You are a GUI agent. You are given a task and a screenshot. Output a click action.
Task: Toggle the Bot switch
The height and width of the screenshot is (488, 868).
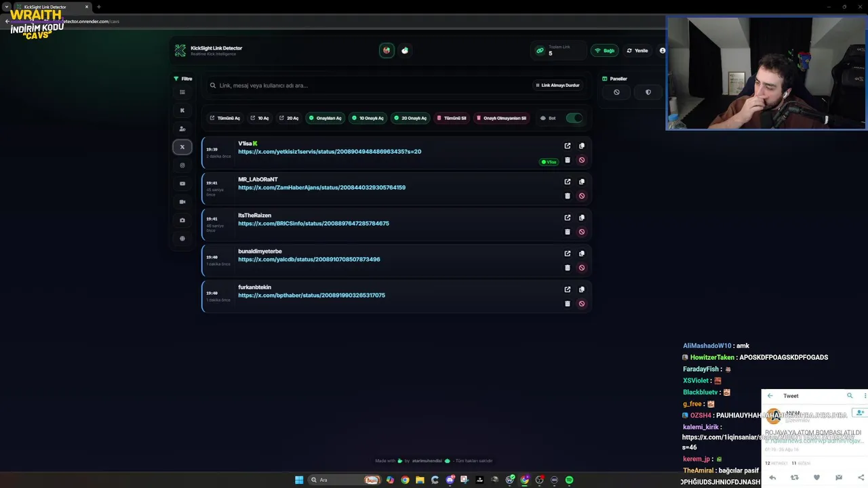click(x=574, y=118)
